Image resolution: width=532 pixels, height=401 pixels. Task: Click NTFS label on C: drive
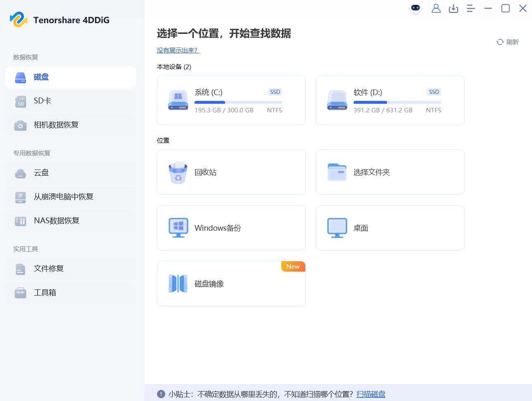point(275,110)
